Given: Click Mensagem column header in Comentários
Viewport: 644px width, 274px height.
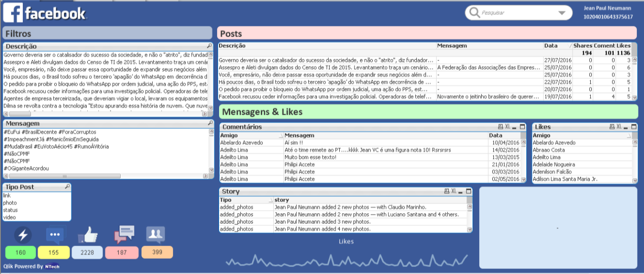Looking at the screenshot, I should pos(386,135).
